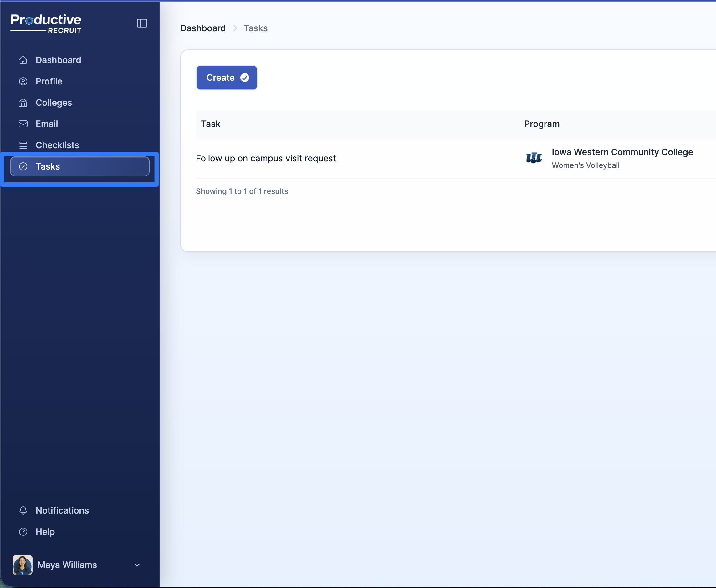
Task: Collapse the sidebar with panel toggle icon
Action: point(142,23)
